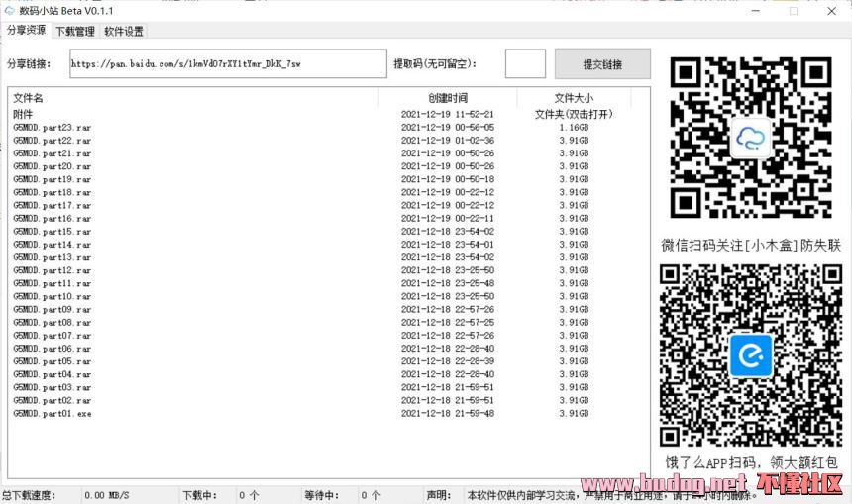
Task: Click the top cloud QR code image
Action: coord(750,138)
